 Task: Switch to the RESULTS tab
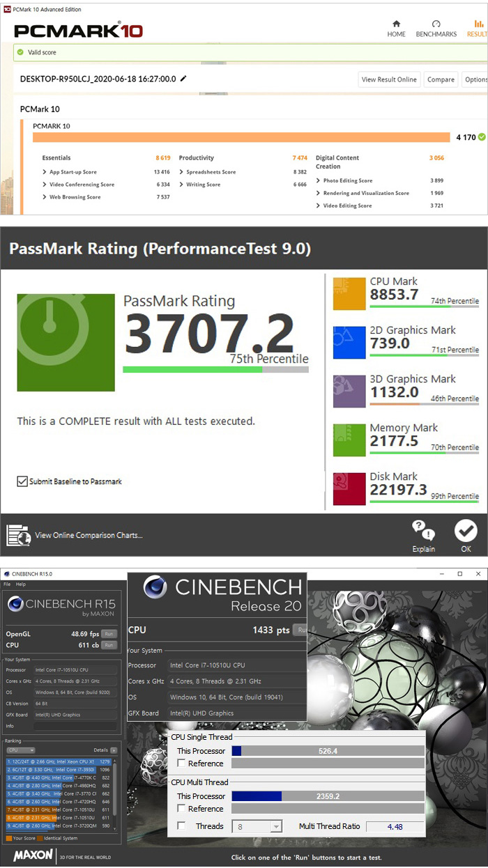coord(478,29)
